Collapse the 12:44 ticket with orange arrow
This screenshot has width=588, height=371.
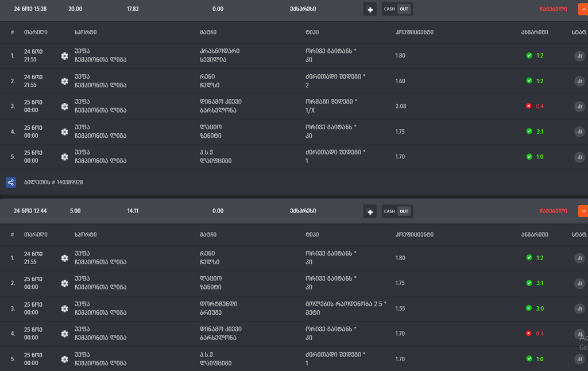pos(583,211)
